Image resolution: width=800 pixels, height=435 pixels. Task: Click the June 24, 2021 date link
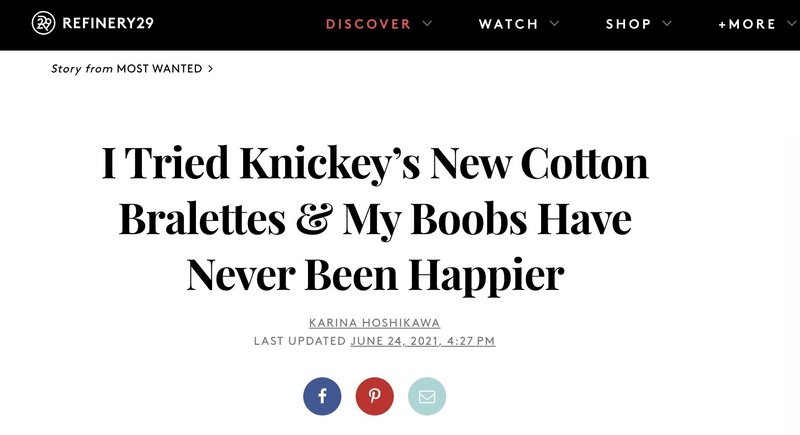(423, 341)
